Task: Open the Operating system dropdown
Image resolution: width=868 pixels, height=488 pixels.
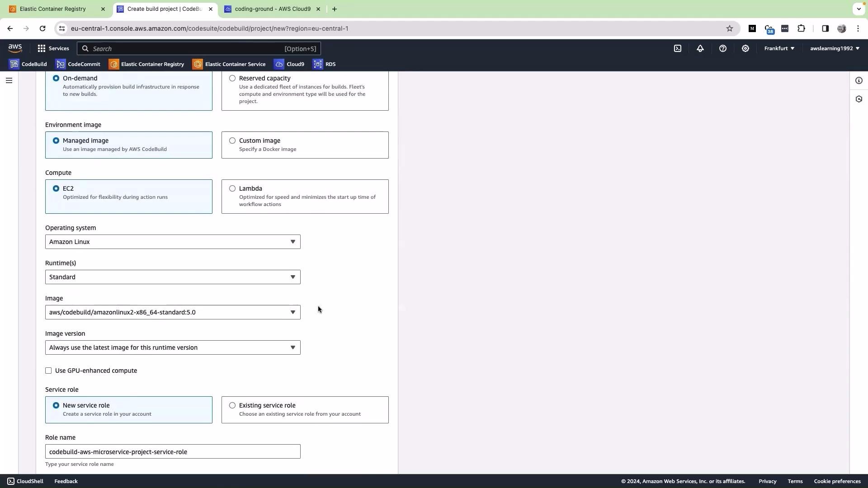Action: pos(173,242)
